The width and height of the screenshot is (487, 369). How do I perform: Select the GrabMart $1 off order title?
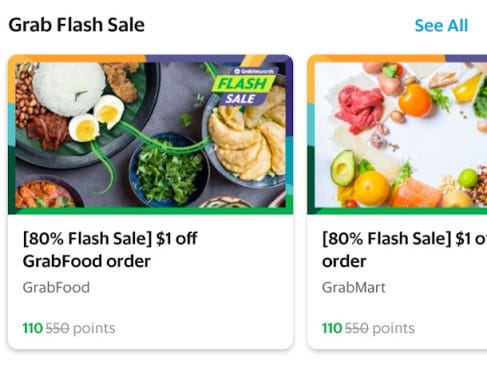pos(404,250)
